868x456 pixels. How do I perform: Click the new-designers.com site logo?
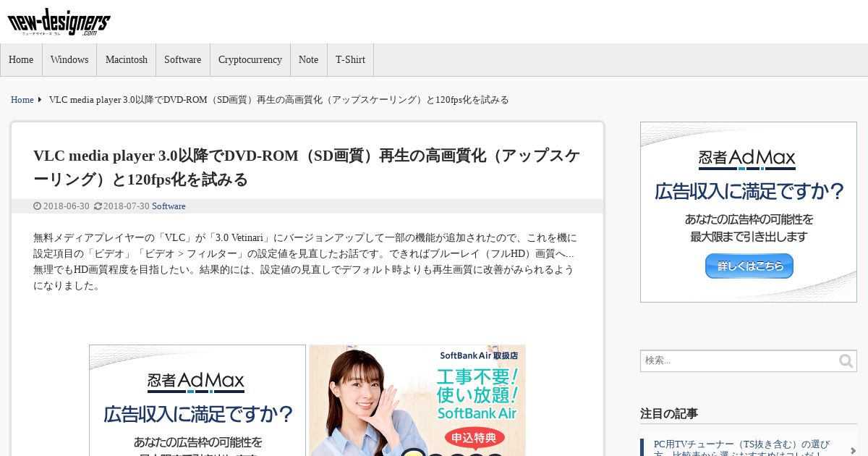tap(59, 22)
